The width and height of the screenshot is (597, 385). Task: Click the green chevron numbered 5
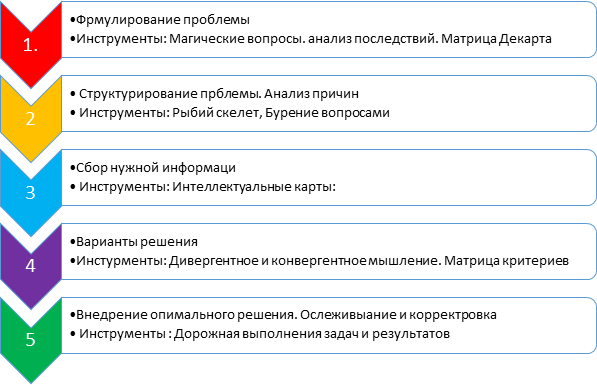(31, 340)
